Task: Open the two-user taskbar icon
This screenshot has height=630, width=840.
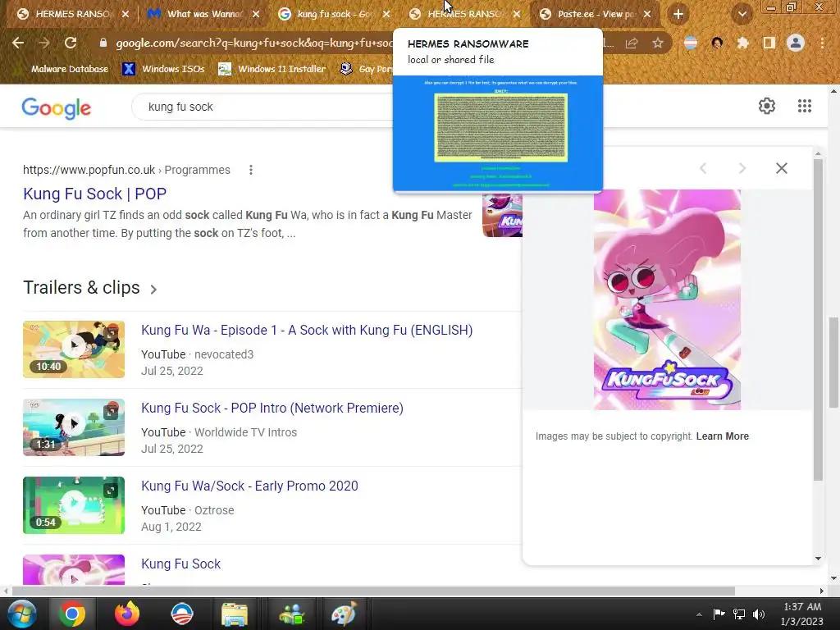Action: click(x=291, y=614)
